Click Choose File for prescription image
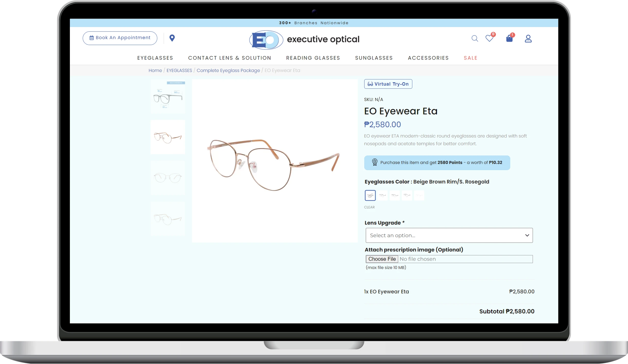This screenshot has height=364, width=628. (382, 259)
